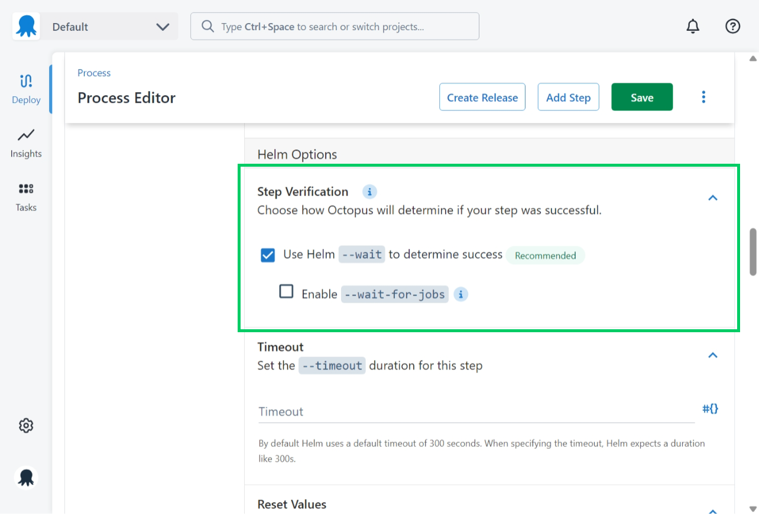This screenshot has height=532, width=759.
Task: Click Add Step button
Action: (x=568, y=97)
